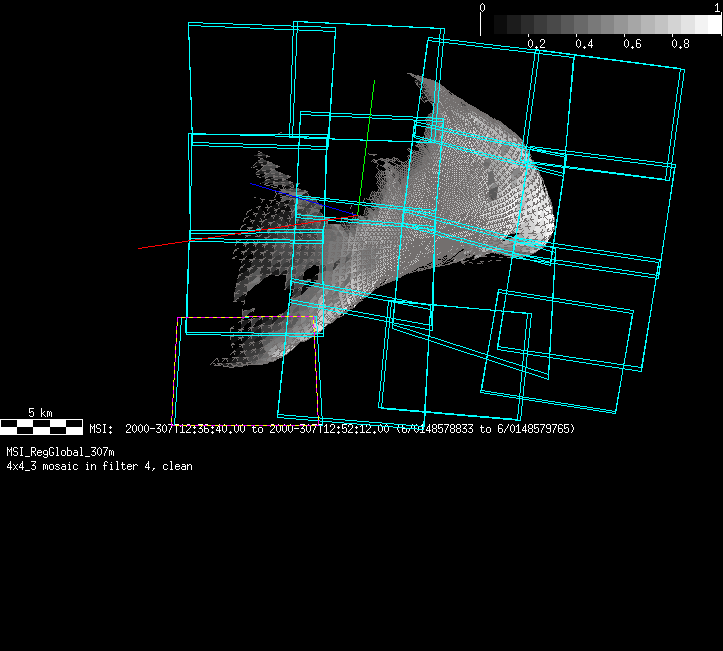Click the '1' maximum label above color bar

click(x=717, y=7)
